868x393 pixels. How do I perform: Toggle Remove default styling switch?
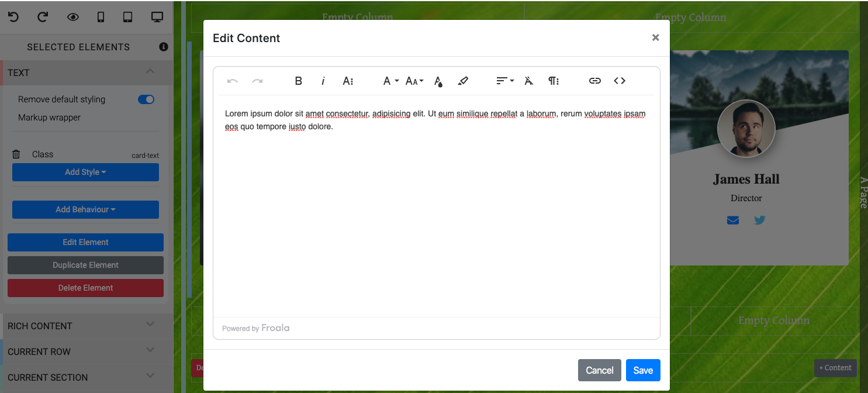coord(146,99)
